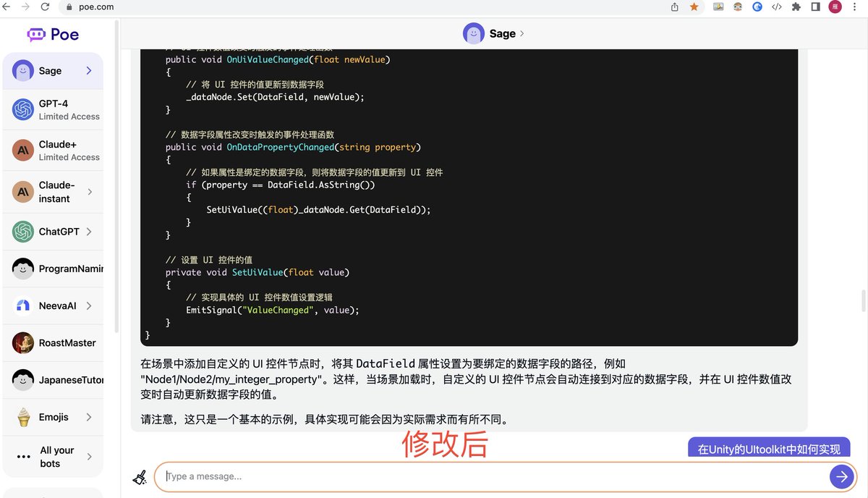This screenshot has width=868, height=498.
Task: Send message with the arrow button
Action: point(841,476)
